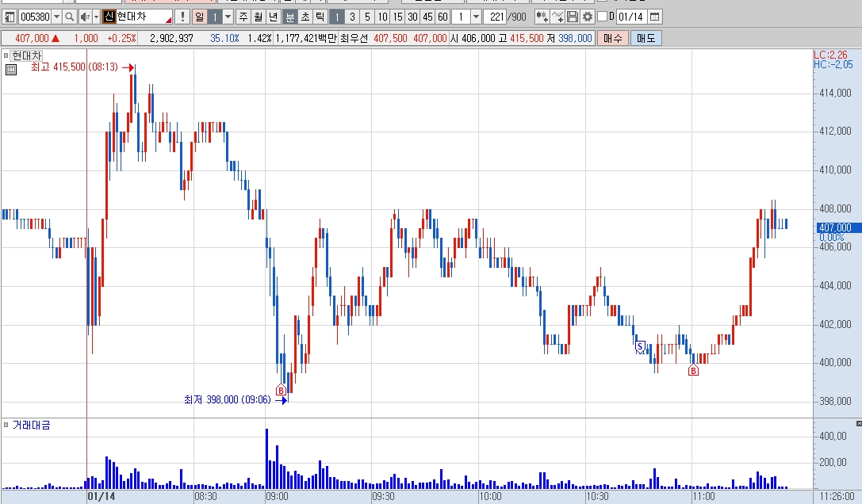Screen dimensions: 862x504
Task: Click the 매수 buy button
Action: point(612,38)
